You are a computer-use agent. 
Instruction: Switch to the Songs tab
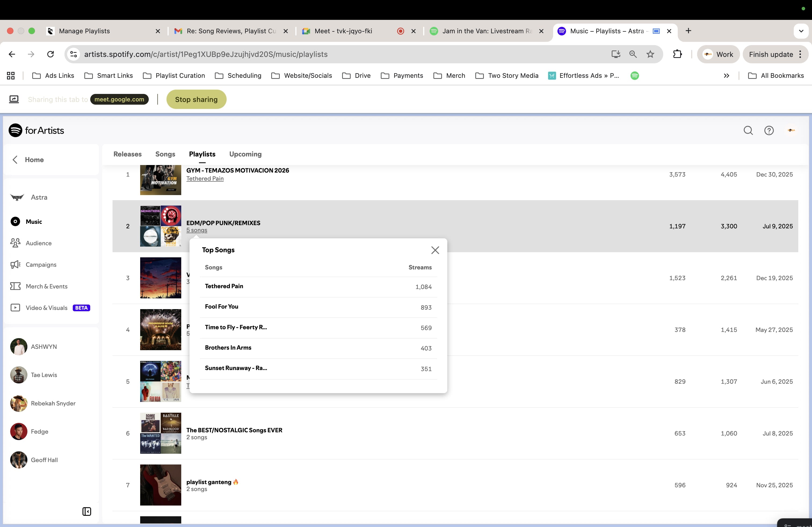[x=165, y=154]
